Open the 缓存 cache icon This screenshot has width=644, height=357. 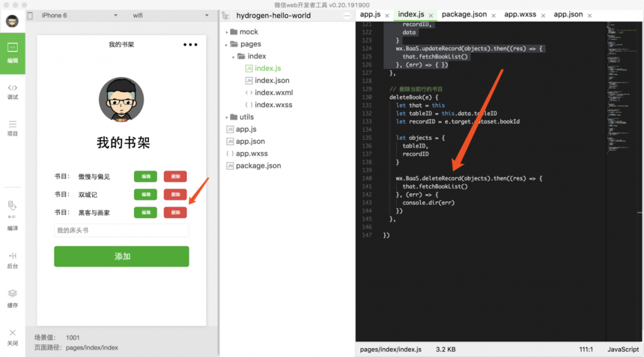click(x=13, y=297)
